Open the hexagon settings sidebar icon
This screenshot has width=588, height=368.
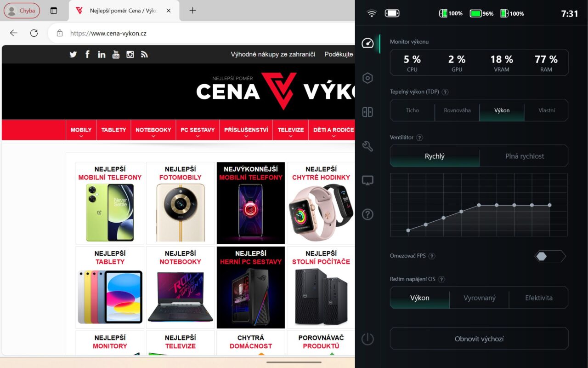point(367,78)
